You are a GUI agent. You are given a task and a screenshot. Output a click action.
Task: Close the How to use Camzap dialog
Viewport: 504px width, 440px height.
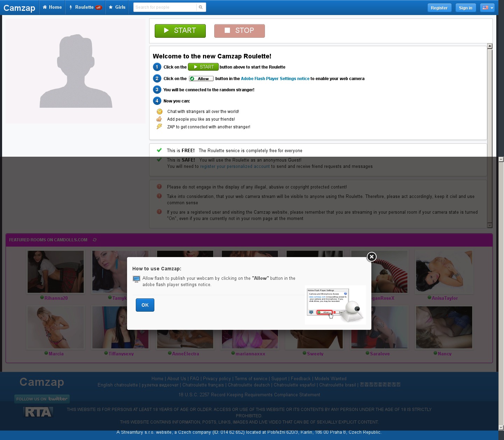[371, 257]
